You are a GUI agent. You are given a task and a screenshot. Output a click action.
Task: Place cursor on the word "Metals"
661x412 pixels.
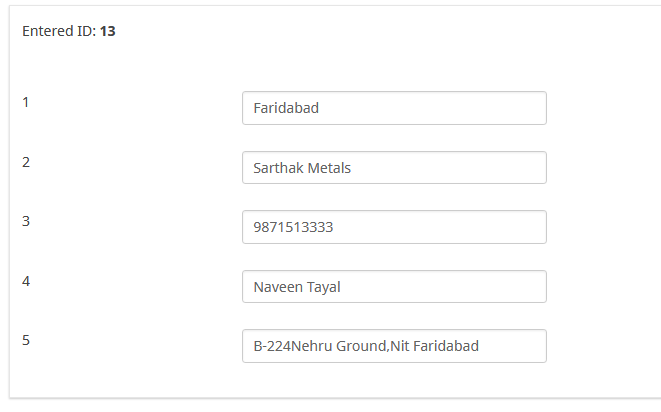tap(329, 168)
